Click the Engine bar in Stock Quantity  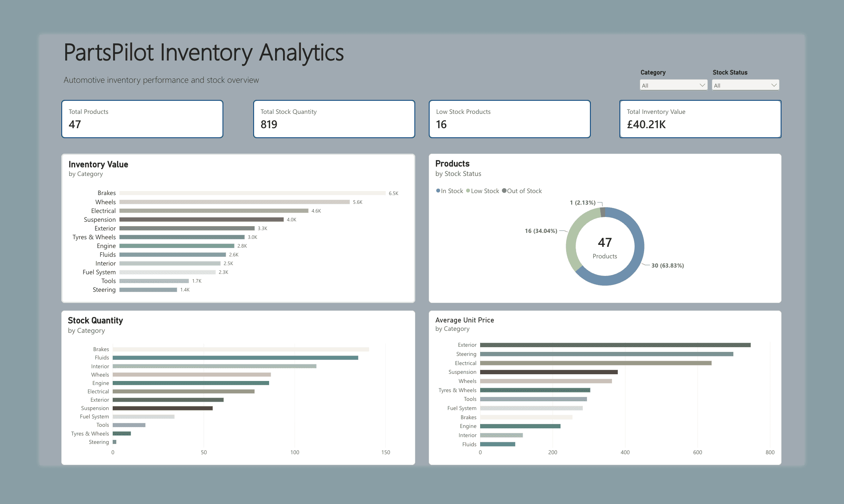click(191, 383)
